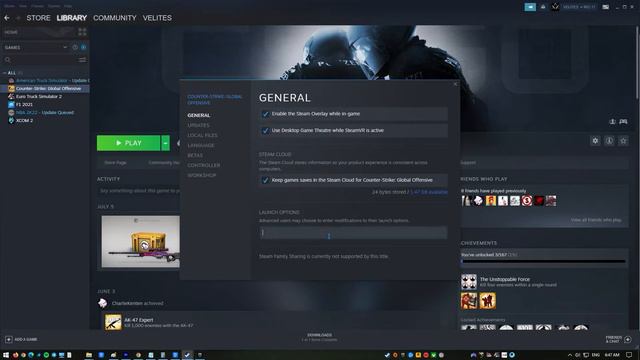Open the STORE tab
Screen dimensions: 640x360
click(38, 18)
